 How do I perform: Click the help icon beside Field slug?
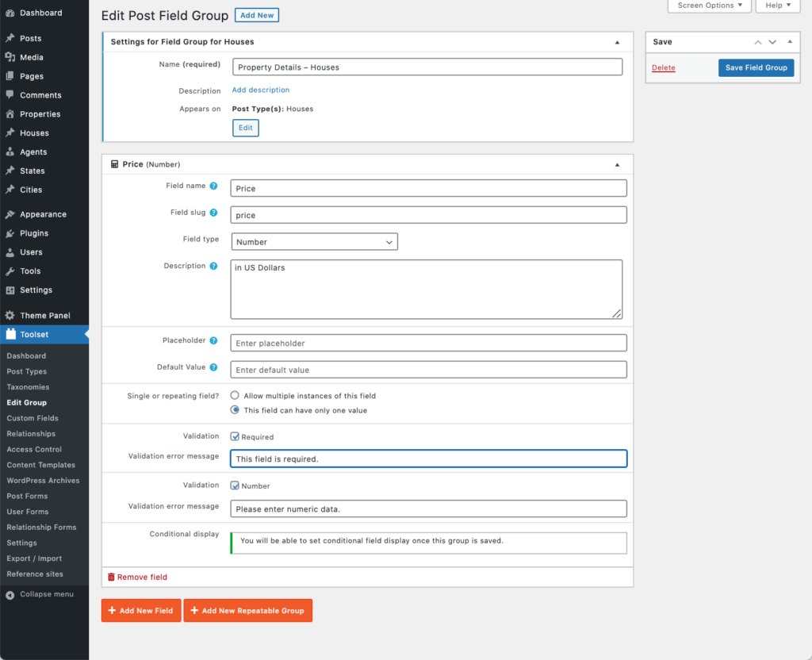point(213,213)
